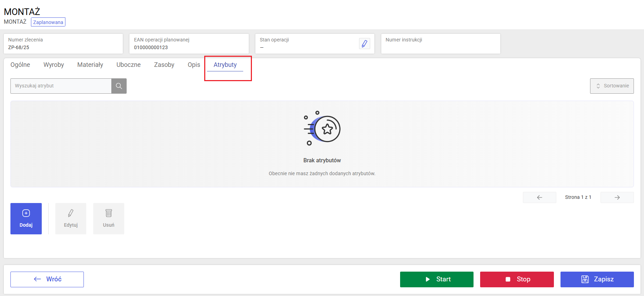Focus the Wyszukaj atrybut search field

click(x=61, y=86)
